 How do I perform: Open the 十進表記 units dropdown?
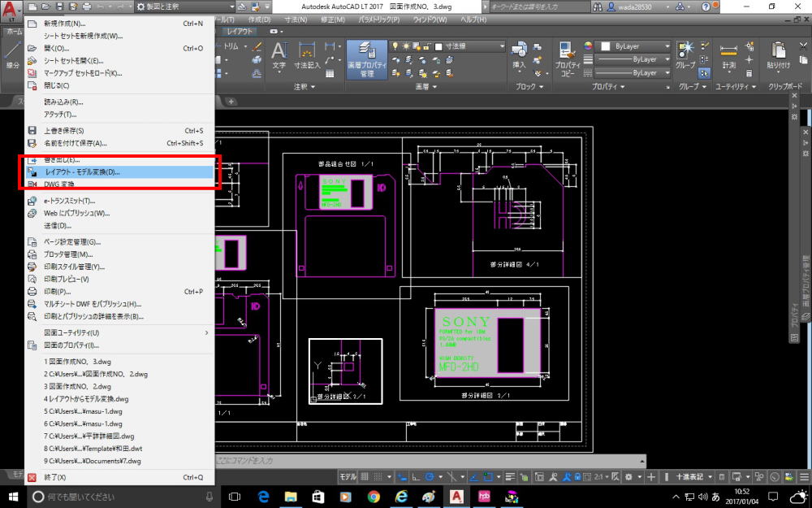point(694,477)
